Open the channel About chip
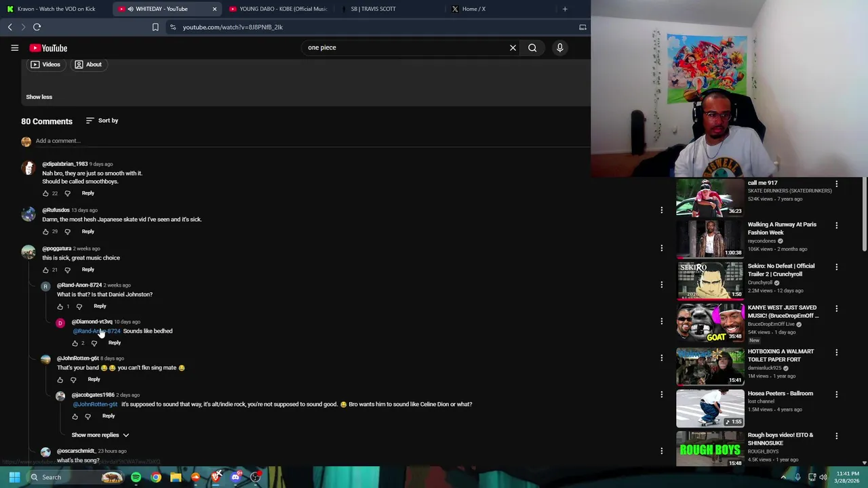Screen dimensions: 868x488 [88, 64]
